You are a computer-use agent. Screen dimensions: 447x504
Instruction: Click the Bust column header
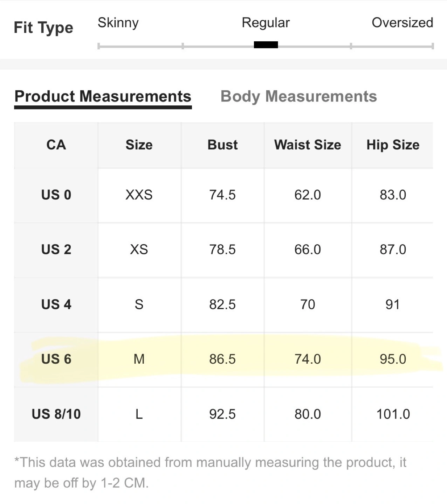pos(222,145)
